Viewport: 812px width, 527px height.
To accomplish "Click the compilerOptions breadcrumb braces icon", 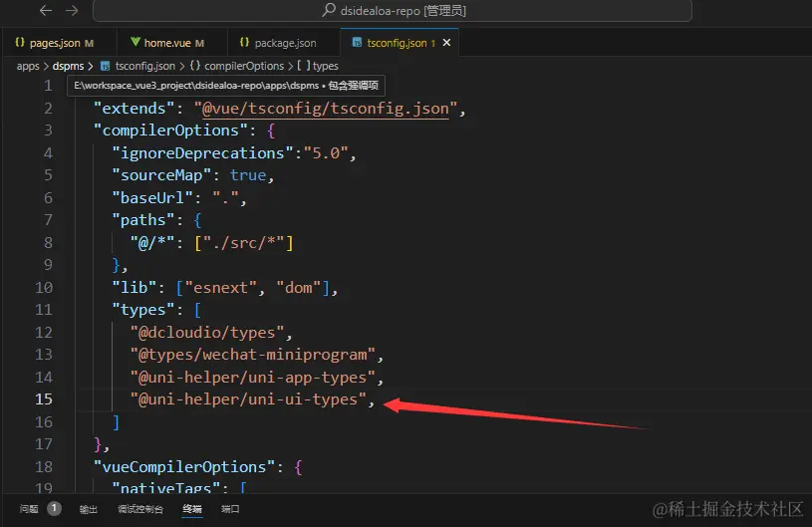I will [x=195, y=66].
